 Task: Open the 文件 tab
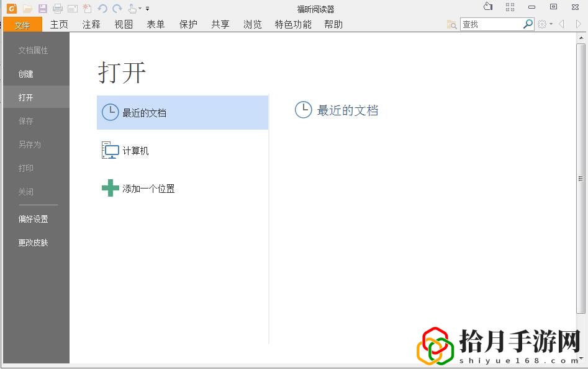tap(22, 25)
